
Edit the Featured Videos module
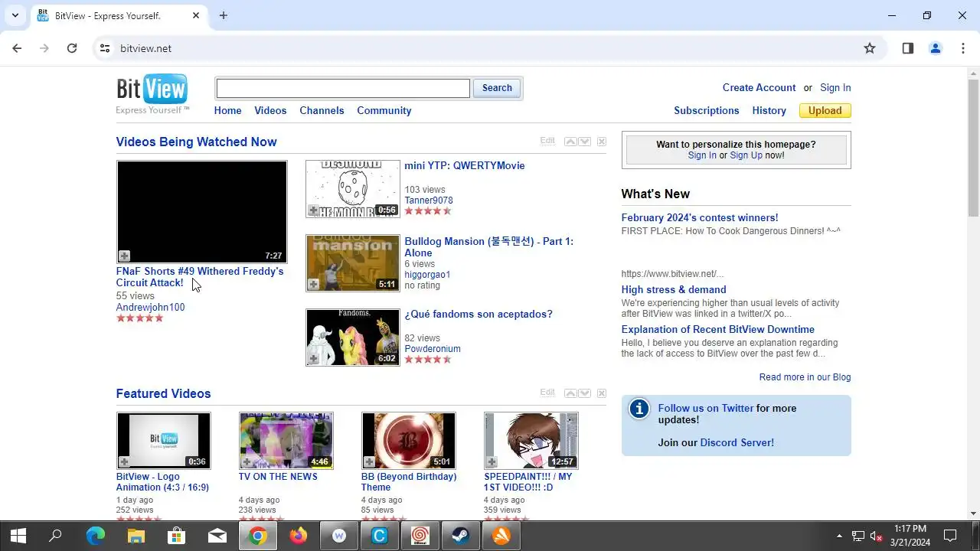[547, 393]
